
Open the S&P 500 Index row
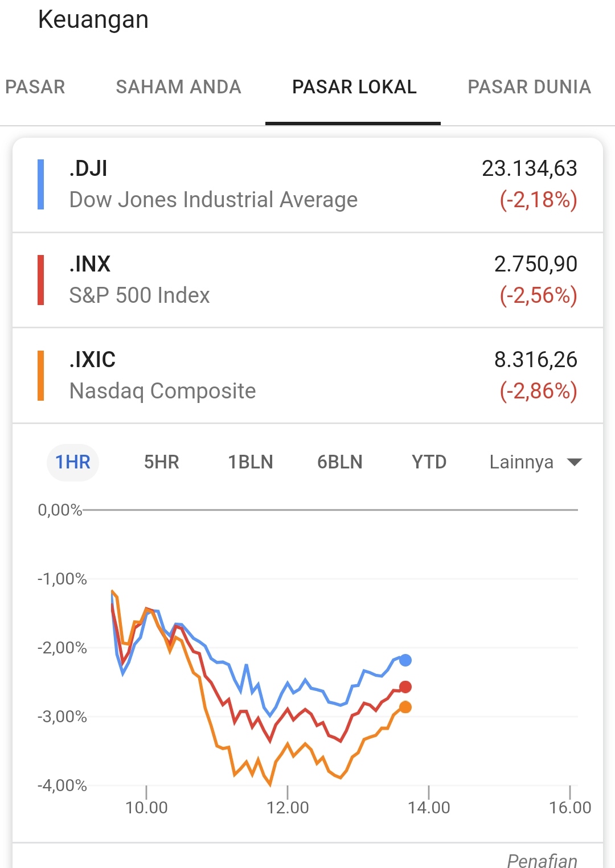[307, 280]
